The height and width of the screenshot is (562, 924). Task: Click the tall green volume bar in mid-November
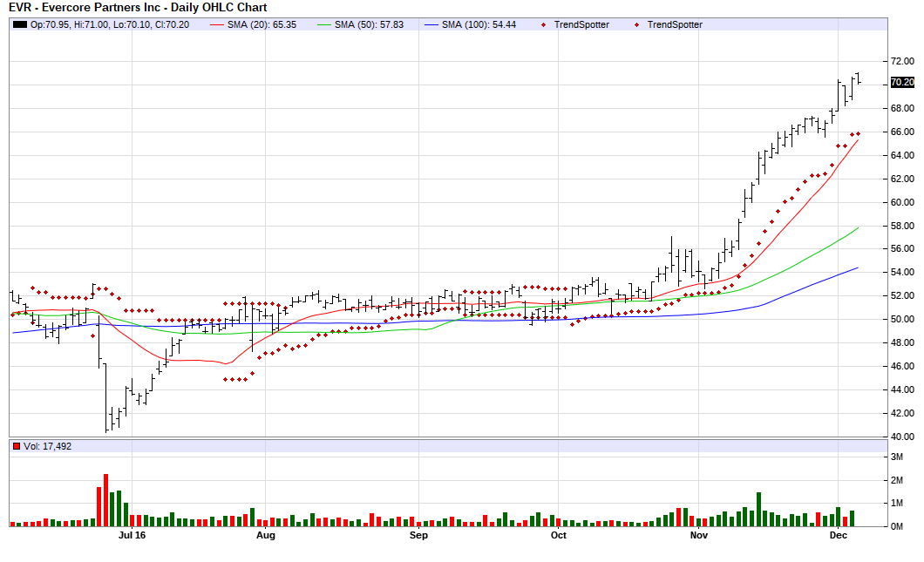coord(758,509)
